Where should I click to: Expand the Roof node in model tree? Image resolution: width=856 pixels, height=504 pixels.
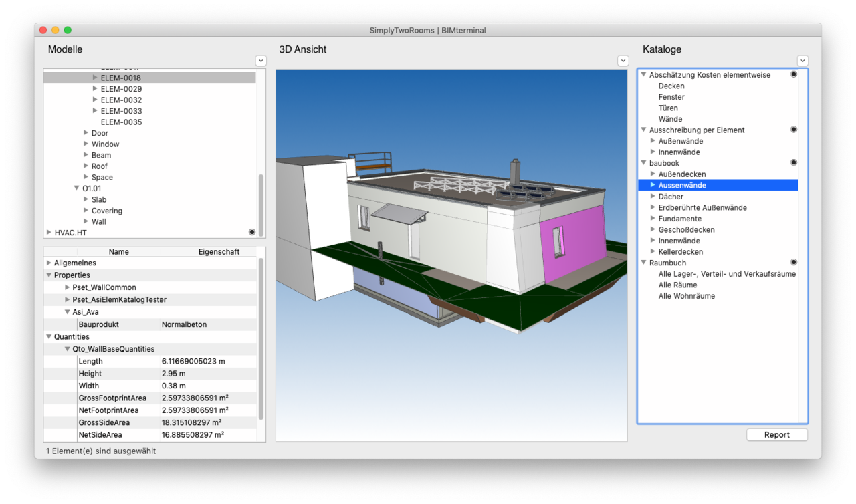[86, 166]
